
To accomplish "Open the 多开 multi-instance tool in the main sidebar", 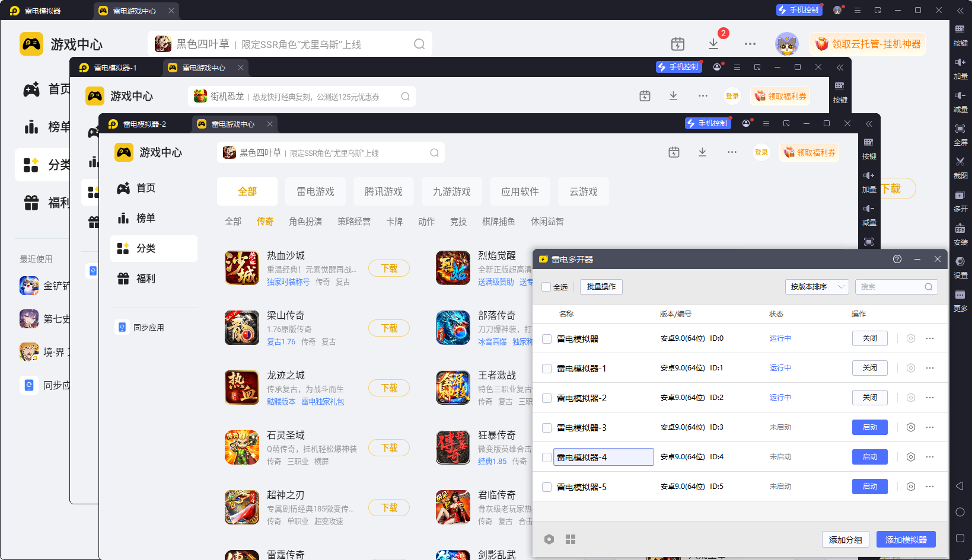I will tap(960, 201).
